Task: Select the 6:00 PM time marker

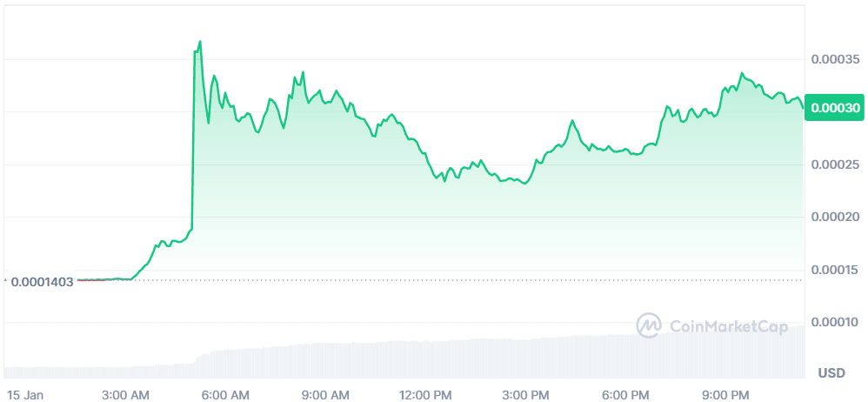Action: tap(628, 395)
